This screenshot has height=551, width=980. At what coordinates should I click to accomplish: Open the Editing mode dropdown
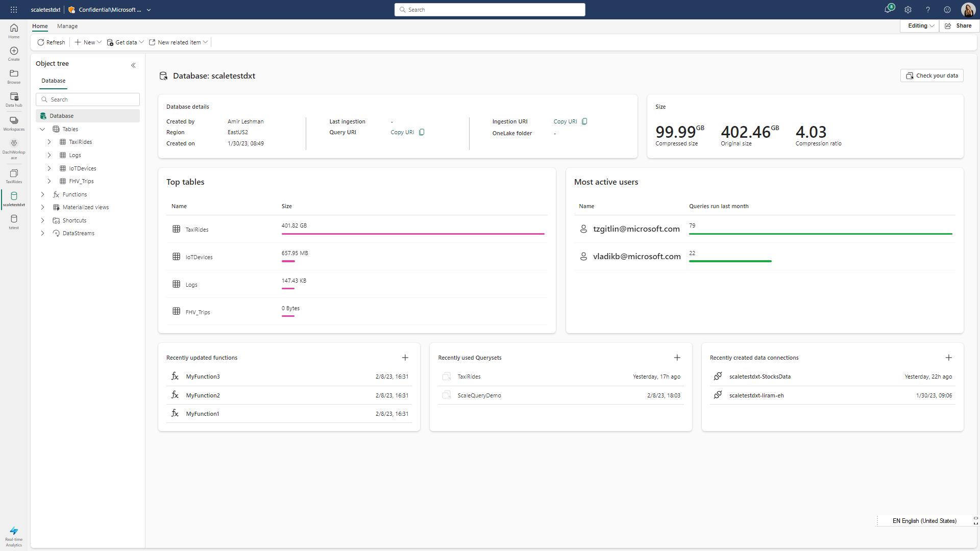[919, 26]
